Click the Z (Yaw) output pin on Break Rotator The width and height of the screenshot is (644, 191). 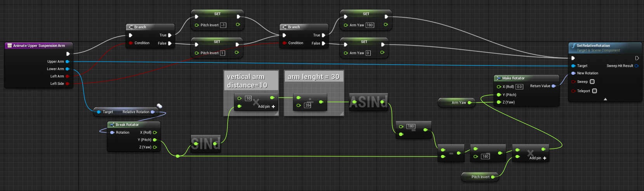155,147
